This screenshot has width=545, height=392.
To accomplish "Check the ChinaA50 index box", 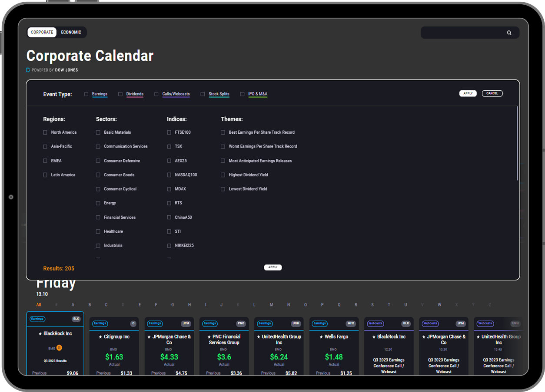I will (169, 217).
